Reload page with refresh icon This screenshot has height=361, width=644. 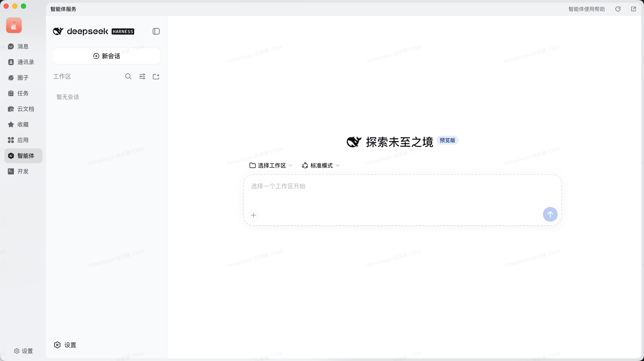pos(618,9)
